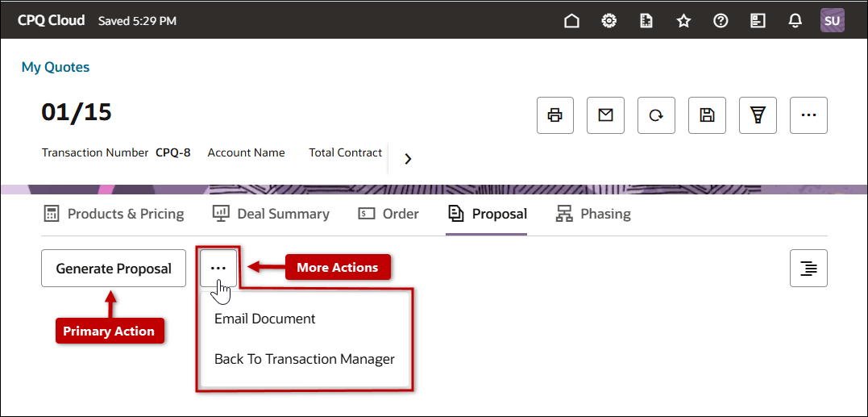Open the Help question mark icon

click(721, 21)
